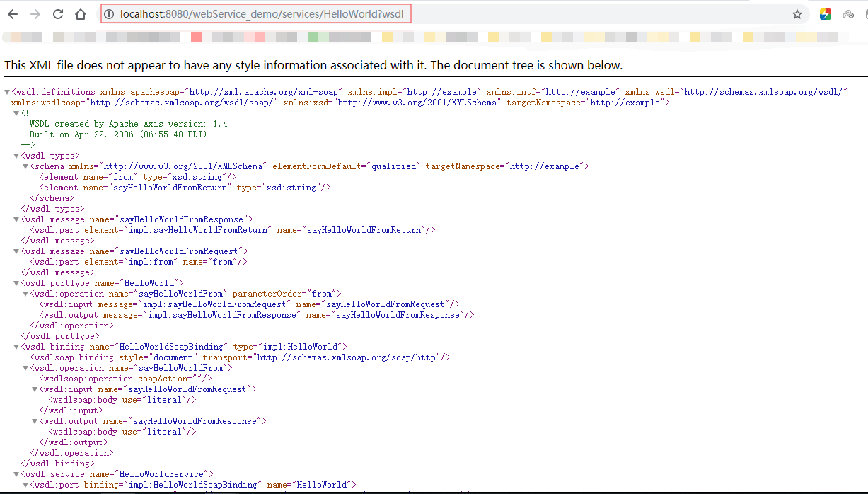Image resolution: width=868 pixels, height=494 pixels.
Task: Collapse the XML comment block arrow
Action: point(16,113)
